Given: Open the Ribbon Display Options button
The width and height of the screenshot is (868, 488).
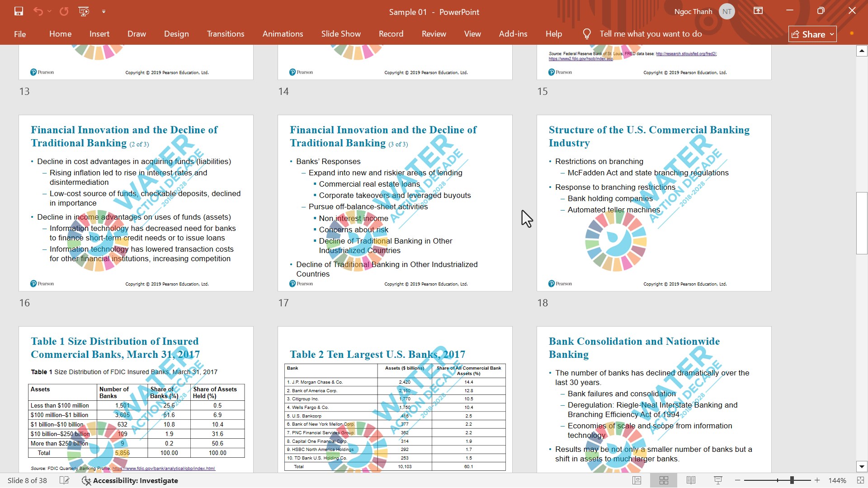Looking at the screenshot, I should 758,11.
